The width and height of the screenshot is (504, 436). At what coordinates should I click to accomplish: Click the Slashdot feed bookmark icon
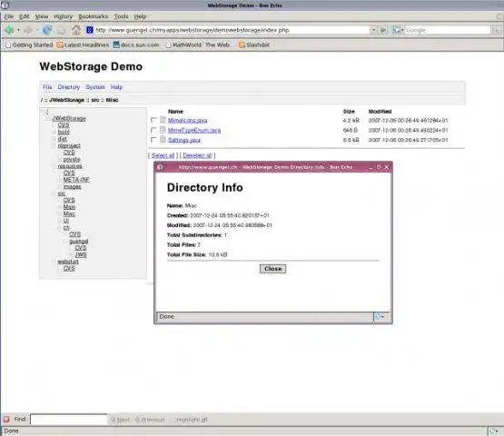point(242,45)
